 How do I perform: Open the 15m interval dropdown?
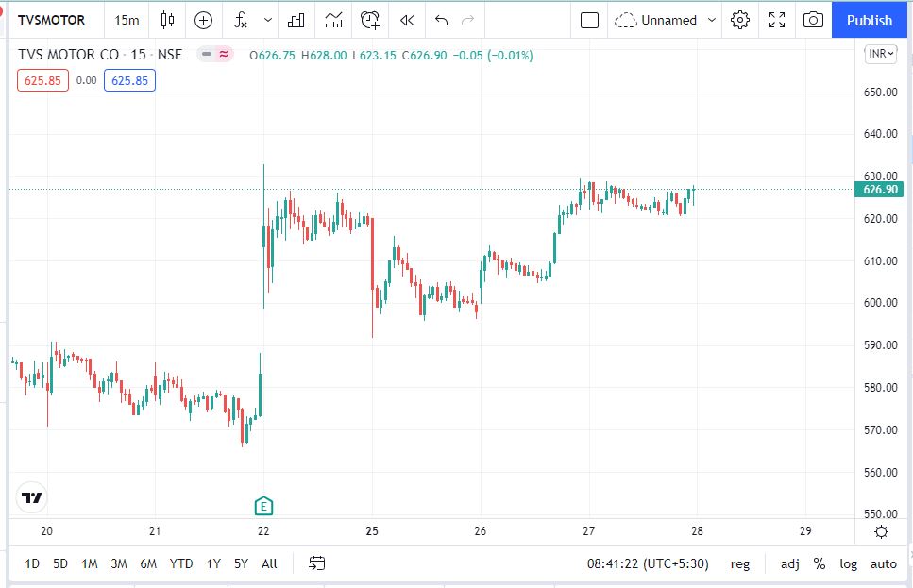point(127,20)
